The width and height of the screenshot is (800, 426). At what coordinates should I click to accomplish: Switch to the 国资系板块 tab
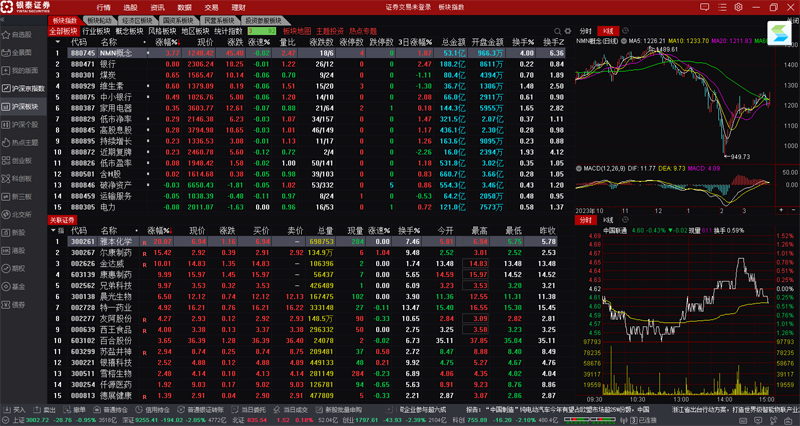178,20
